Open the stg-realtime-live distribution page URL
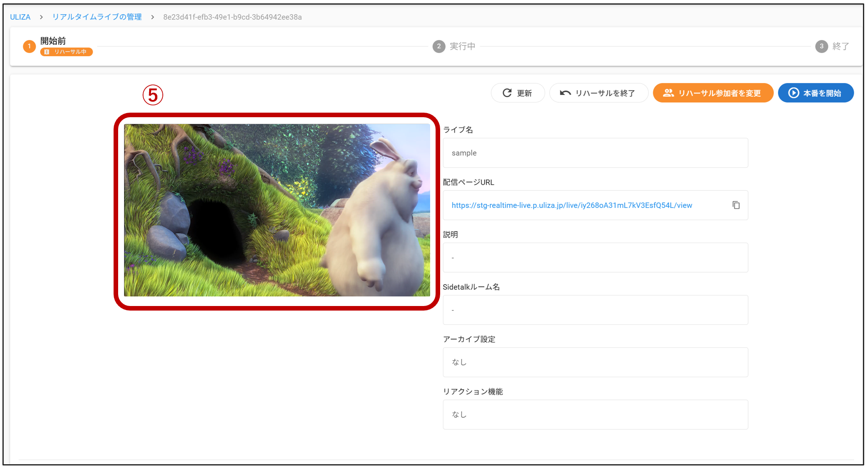 (x=572, y=205)
